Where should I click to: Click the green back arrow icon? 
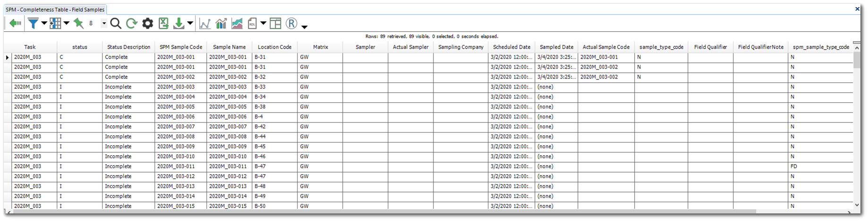15,23
